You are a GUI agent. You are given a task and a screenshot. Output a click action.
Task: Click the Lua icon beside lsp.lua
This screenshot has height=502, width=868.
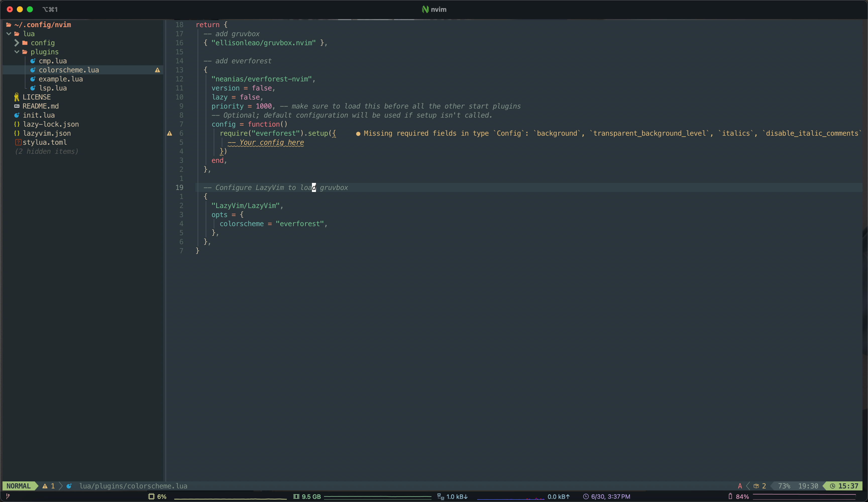(33, 88)
